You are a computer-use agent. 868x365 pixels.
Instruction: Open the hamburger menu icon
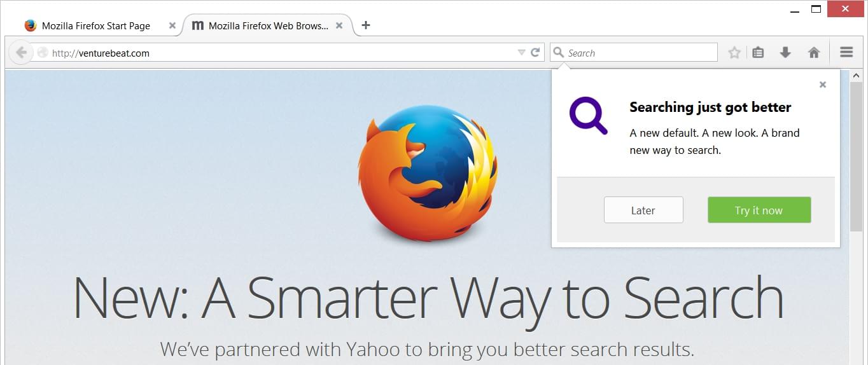tap(846, 53)
